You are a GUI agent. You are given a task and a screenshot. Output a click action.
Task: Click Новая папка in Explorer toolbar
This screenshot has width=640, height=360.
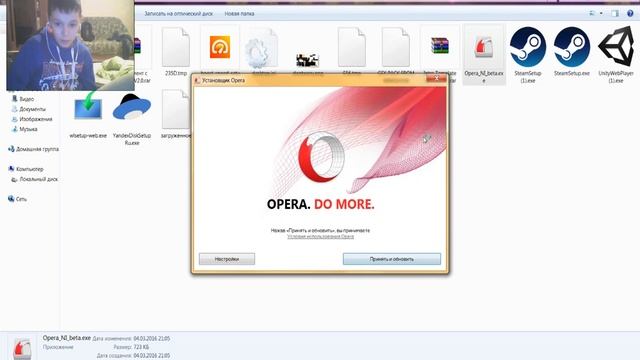[239, 13]
